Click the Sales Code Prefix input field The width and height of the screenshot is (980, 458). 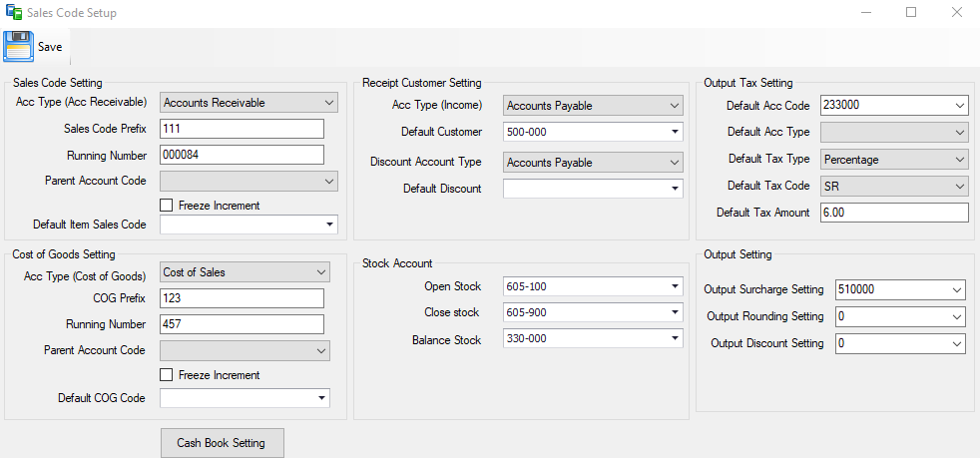tap(242, 129)
